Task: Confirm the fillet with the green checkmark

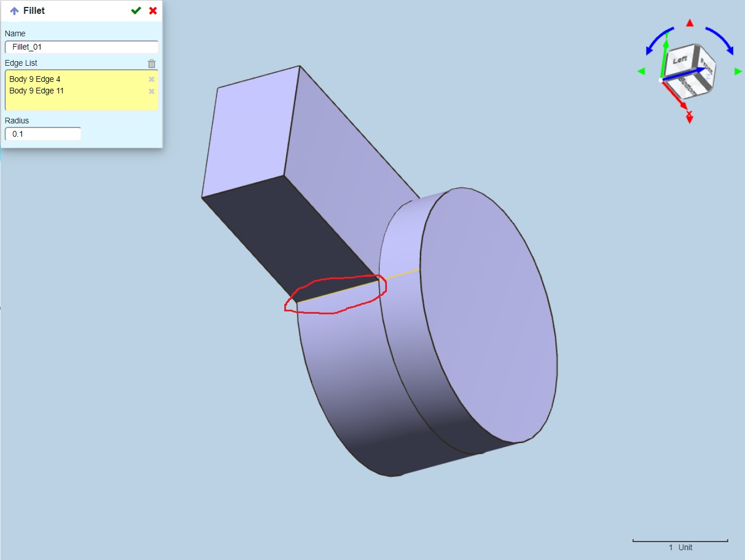Action: coord(136,10)
